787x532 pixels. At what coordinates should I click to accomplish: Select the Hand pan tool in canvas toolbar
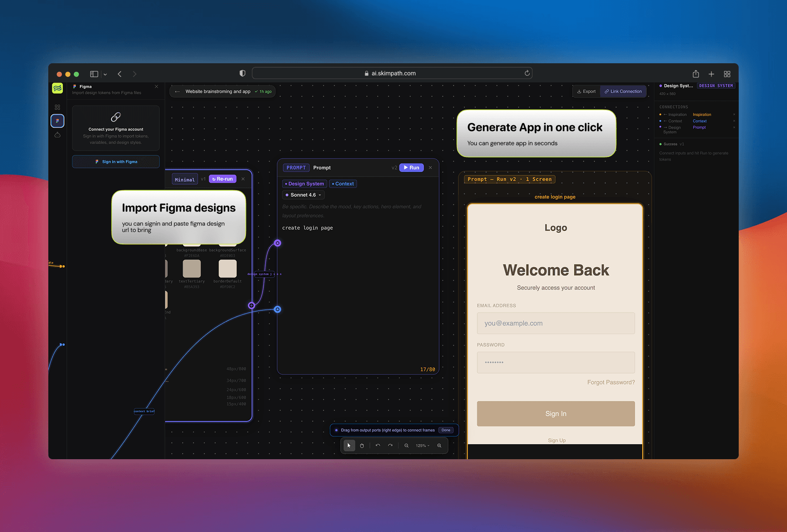(362, 446)
